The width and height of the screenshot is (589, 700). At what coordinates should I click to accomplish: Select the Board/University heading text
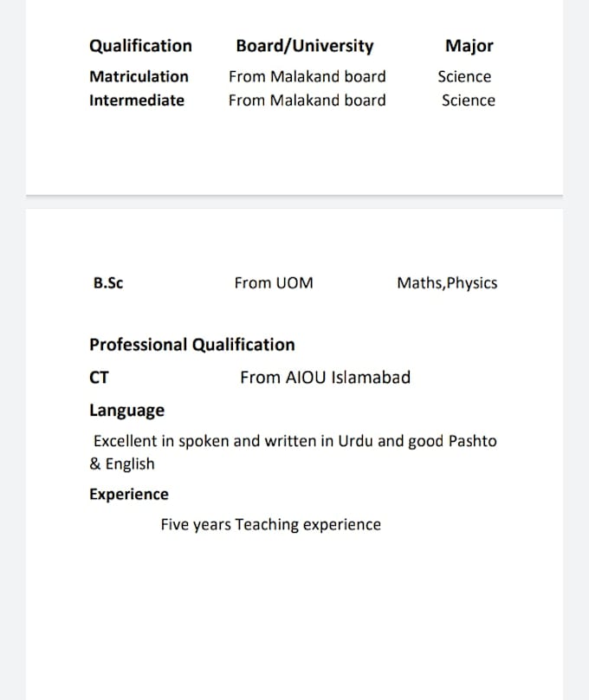click(305, 46)
